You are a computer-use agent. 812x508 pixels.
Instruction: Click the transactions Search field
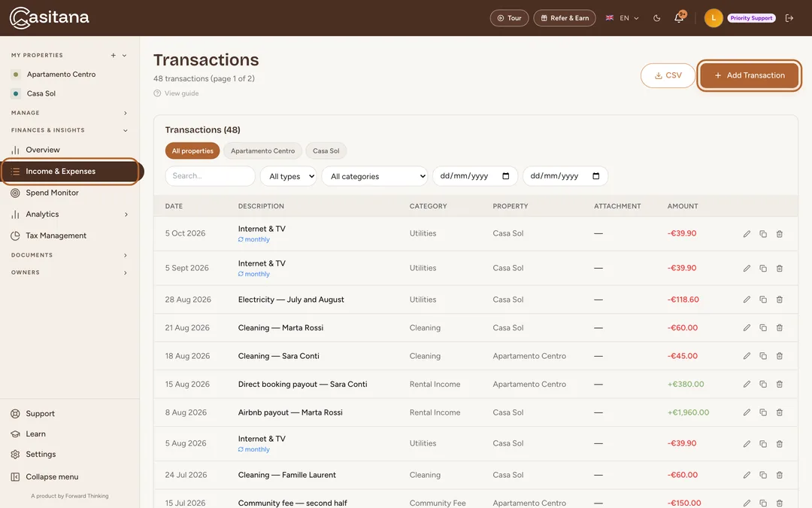(x=210, y=176)
